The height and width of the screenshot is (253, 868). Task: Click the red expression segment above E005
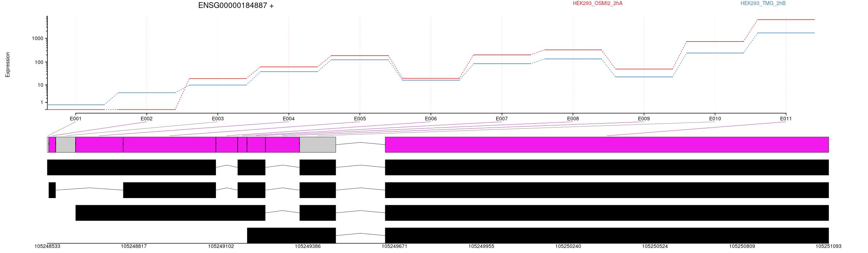tap(360, 56)
